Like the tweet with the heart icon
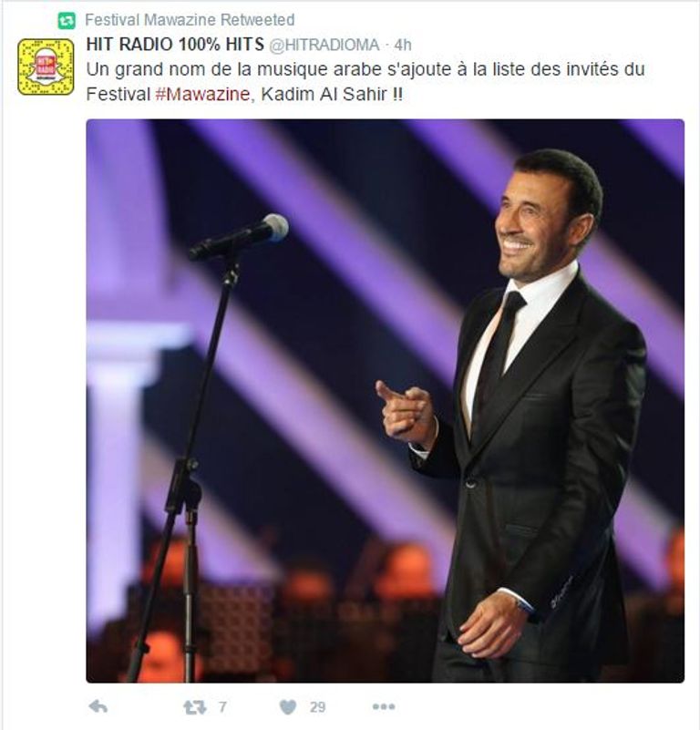 tap(288, 707)
